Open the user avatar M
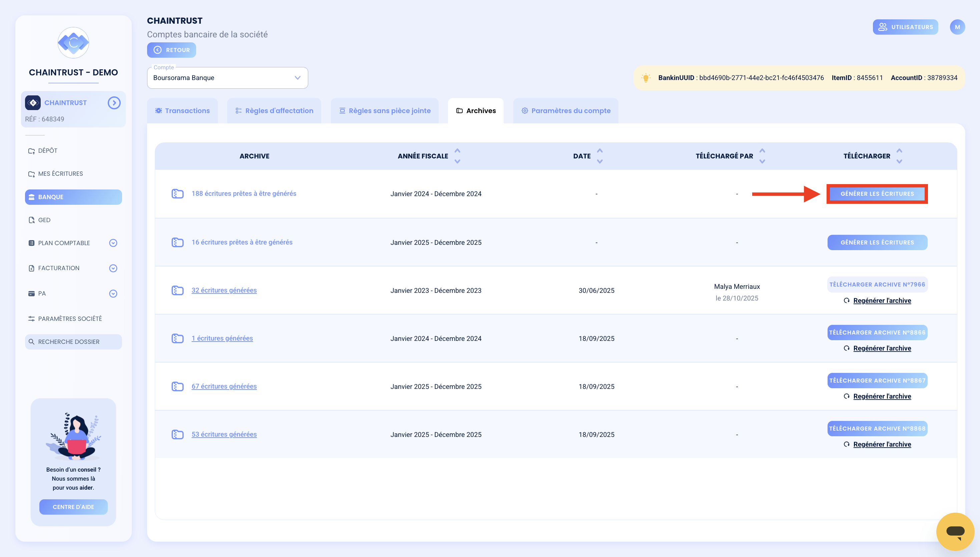Viewport: 980px width, 557px height. [x=957, y=27]
